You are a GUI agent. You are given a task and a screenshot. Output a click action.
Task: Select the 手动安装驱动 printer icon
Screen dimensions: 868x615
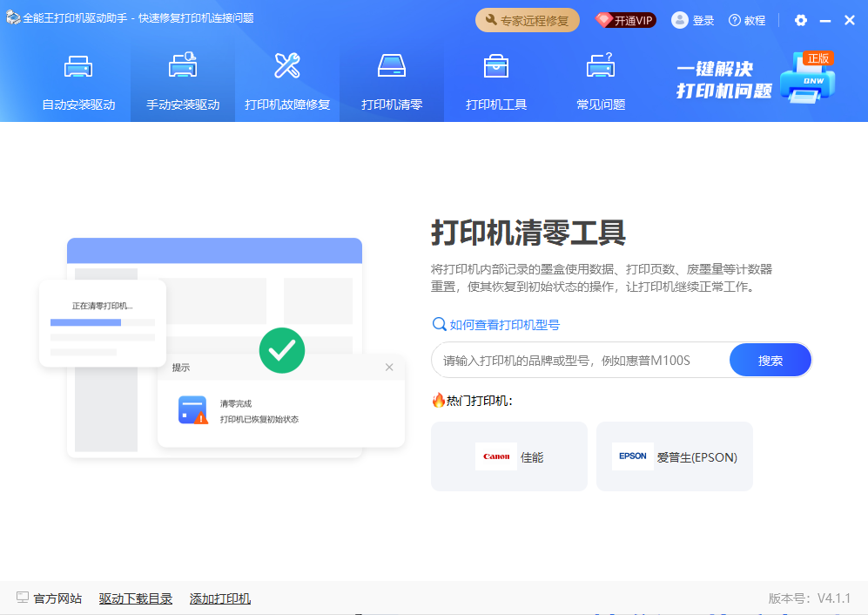click(x=183, y=67)
